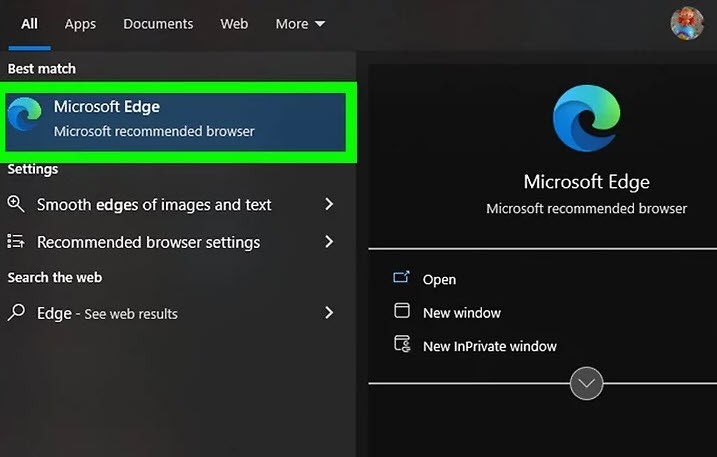Viewport: 717px width, 457px height.
Task: Expand Recommended browser settings chevron
Action: [x=329, y=241]
